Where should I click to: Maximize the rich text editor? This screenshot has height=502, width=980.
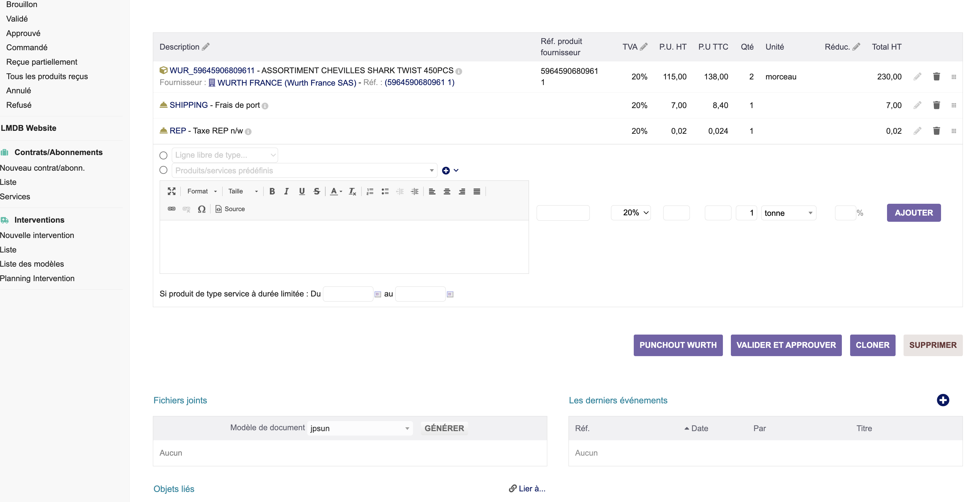click(x=171, y=191)
